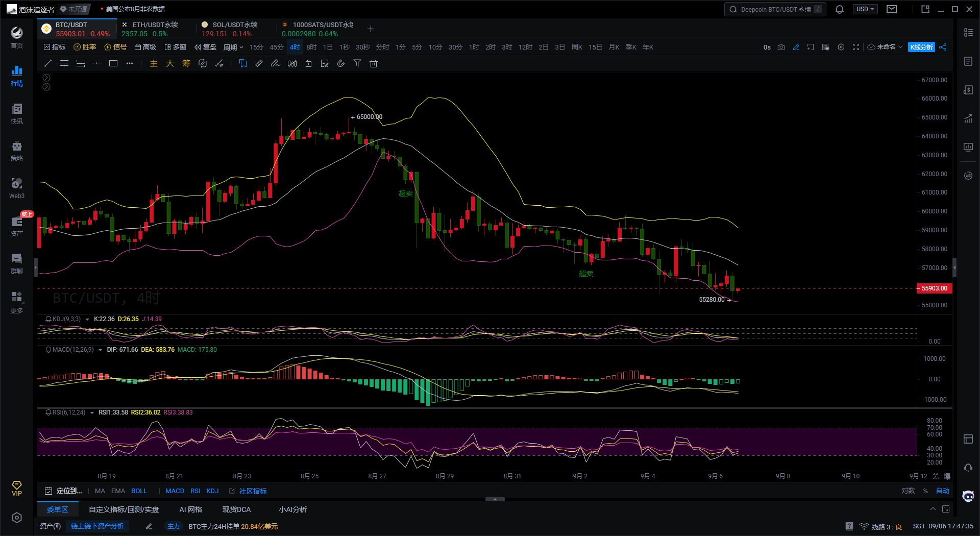The height and width of the screenshot is (536, 980).
Task: Click the candlestick pattern tool icon
Action: (292, 63)
